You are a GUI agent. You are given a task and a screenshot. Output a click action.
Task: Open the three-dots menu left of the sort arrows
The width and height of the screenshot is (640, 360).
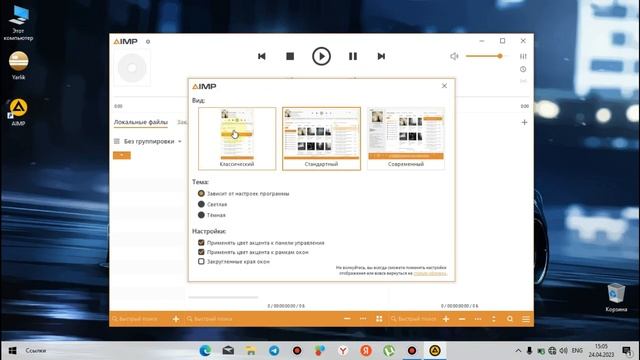coord(478,319)
